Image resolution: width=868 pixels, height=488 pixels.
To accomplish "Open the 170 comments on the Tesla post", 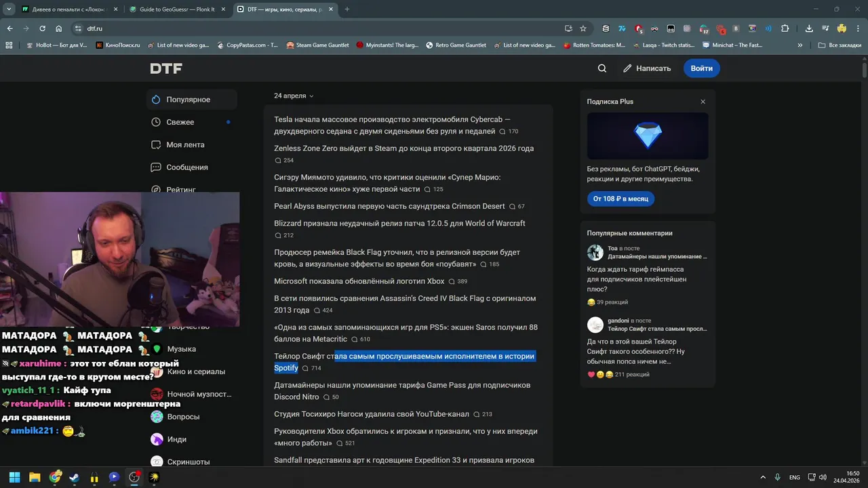I will pos(509,131).
